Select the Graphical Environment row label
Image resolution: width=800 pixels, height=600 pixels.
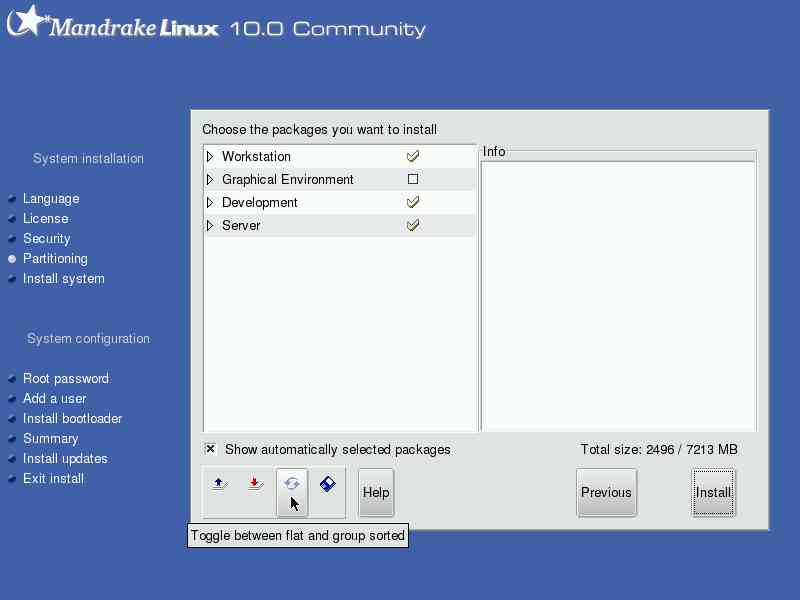(x=288, y=180)
